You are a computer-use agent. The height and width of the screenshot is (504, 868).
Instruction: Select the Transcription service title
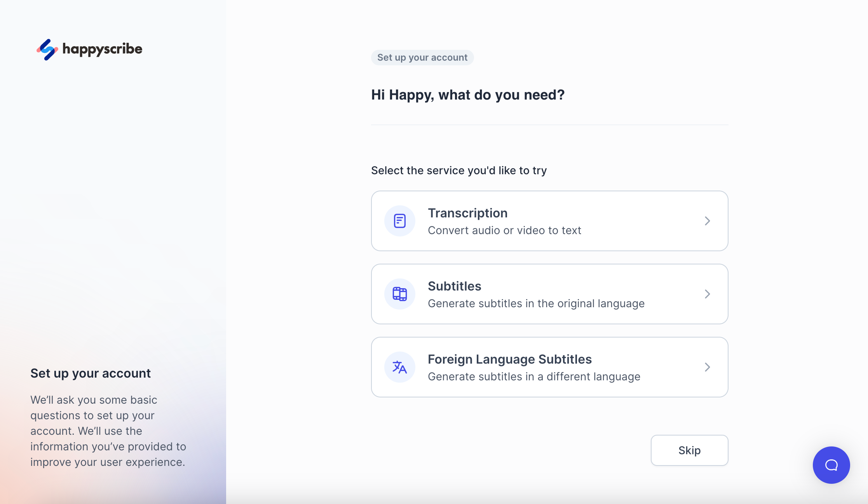tap(467, 213)
